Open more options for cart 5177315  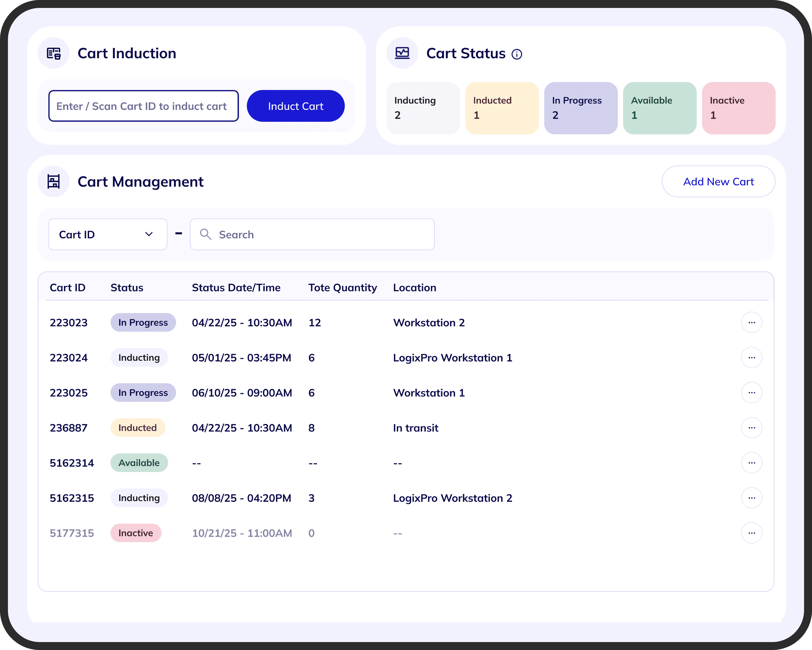[752, 533]
